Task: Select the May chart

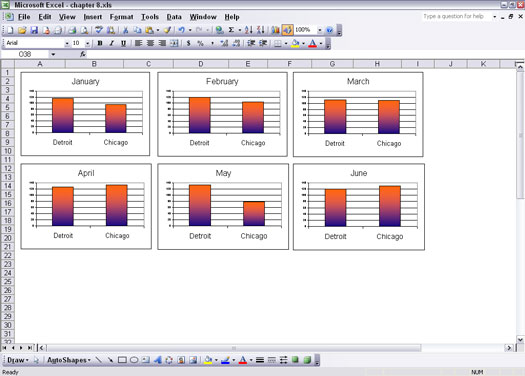Action: (x=223, y=207)
